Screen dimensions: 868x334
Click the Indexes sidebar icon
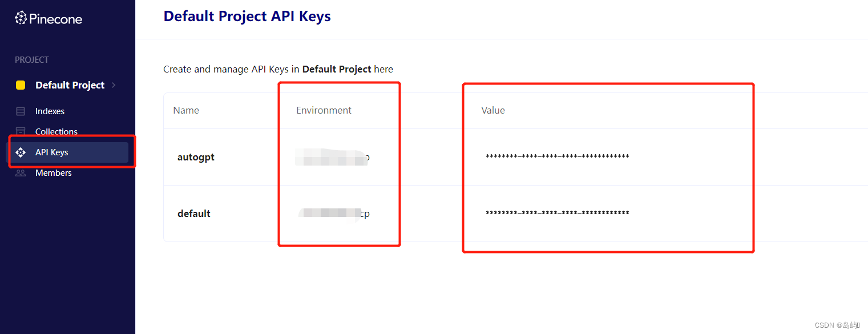point(21,111)
